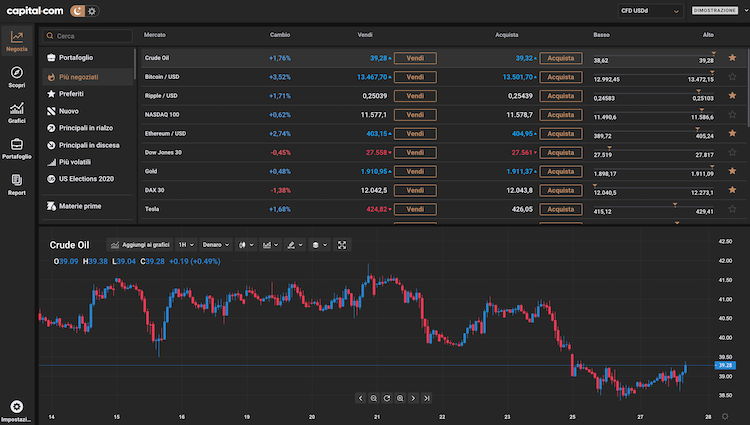Open the chart layers dropdown

click(x=319, y=245)
